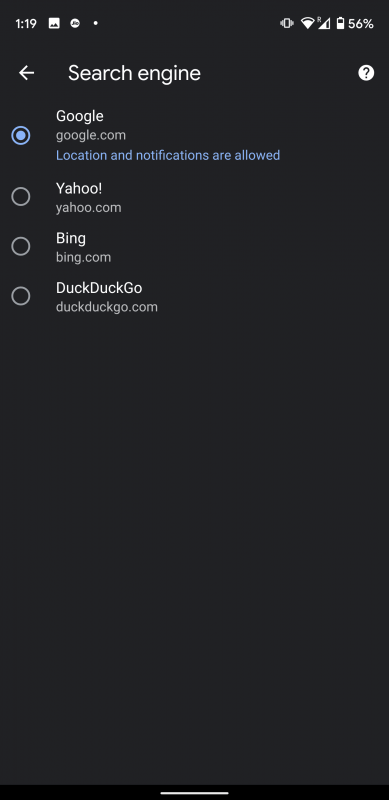Select the Google radio button
389x800 pixels.
20,135
